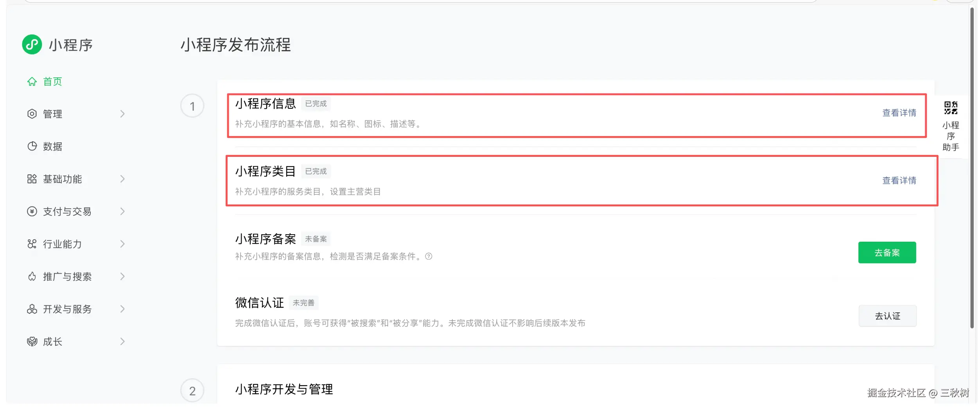Click the 去认证 button
The height and width of the screenshot is (409, 980).
coord(887,316)
